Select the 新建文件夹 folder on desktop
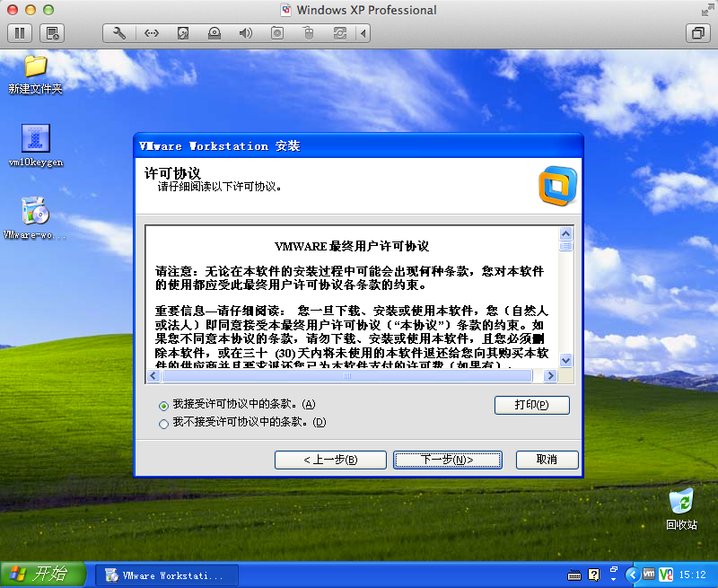718x588 pixels. pyautogui.click(x=35, y=75)
